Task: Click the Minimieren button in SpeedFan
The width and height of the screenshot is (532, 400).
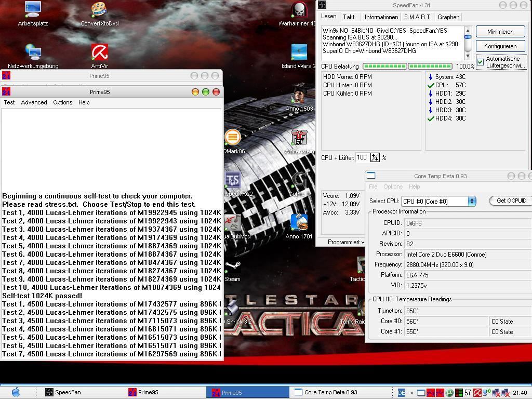Action: (500, 32)
